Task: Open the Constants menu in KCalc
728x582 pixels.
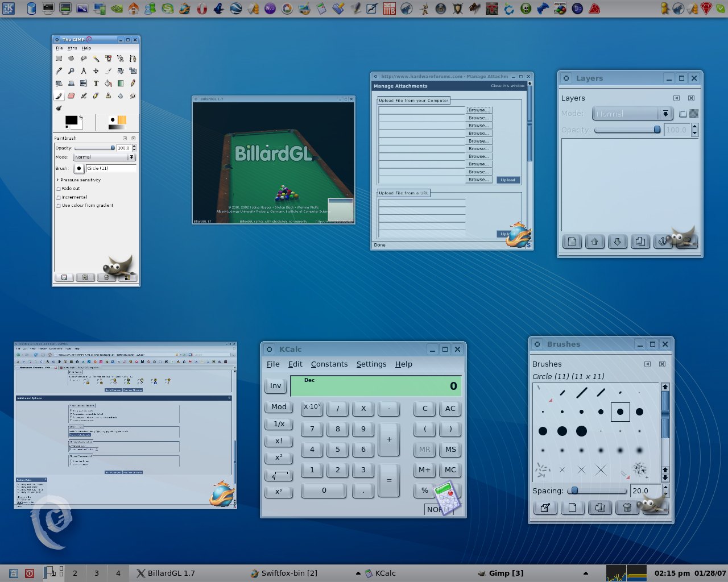Action: [x=329, y=364]
